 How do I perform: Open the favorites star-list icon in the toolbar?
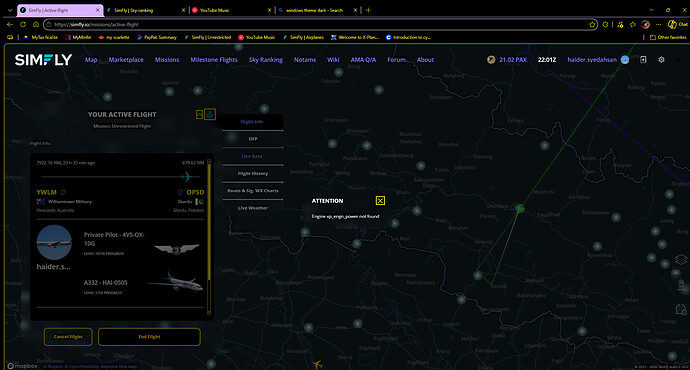[x=633, y=25]
